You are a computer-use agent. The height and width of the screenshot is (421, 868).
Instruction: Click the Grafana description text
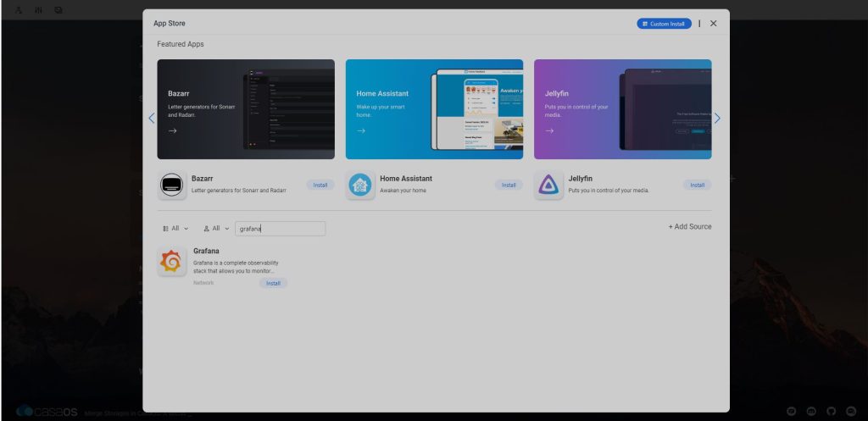click(x=236, y=267)
